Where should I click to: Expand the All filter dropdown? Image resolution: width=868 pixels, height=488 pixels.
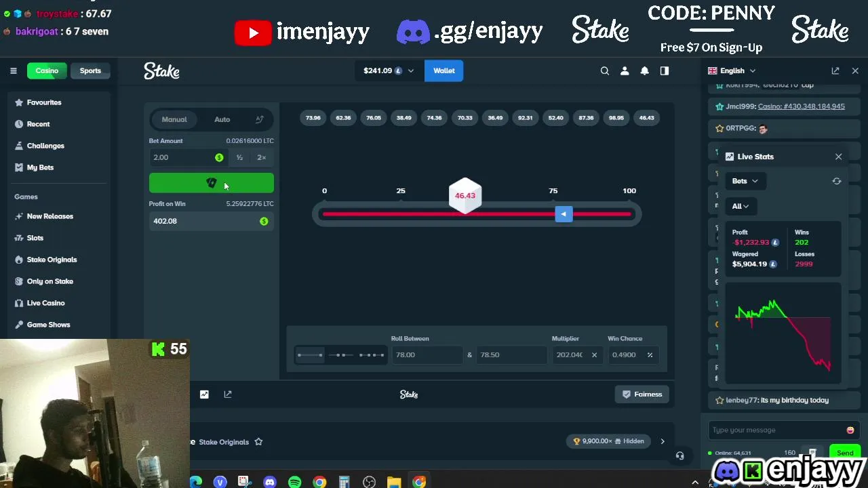pyautogui.click(x=741, y=206)
